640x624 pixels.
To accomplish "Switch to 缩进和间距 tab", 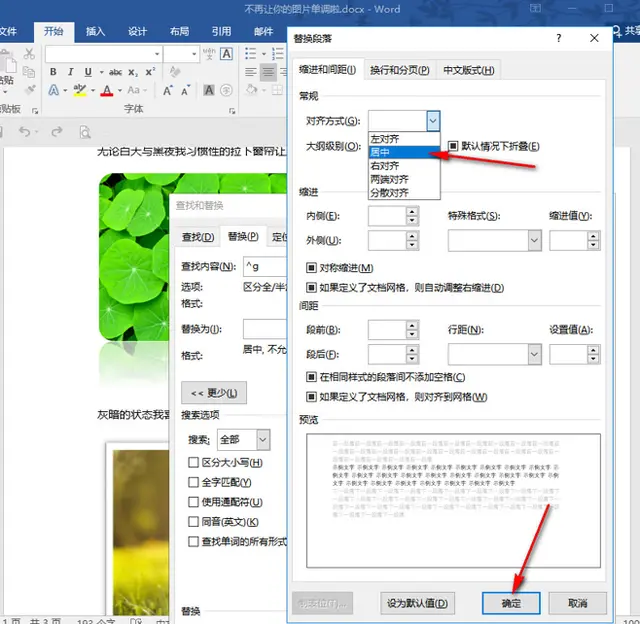I will pos(327,70).
